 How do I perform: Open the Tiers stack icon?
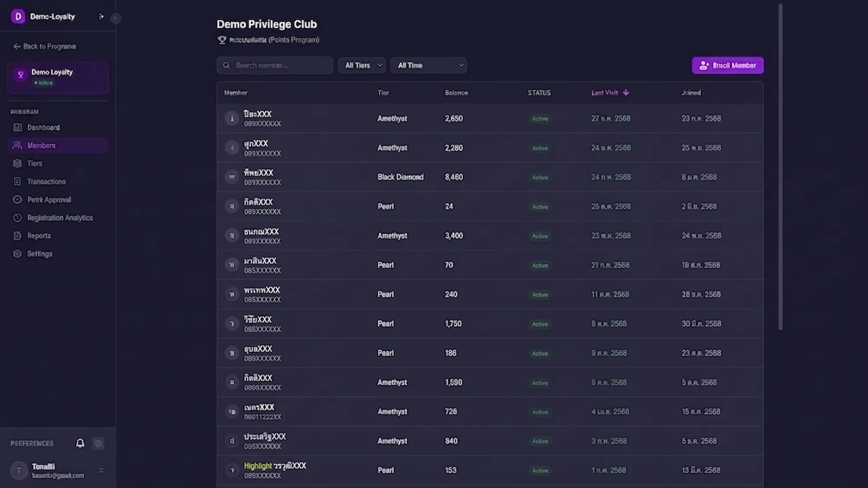17,164
